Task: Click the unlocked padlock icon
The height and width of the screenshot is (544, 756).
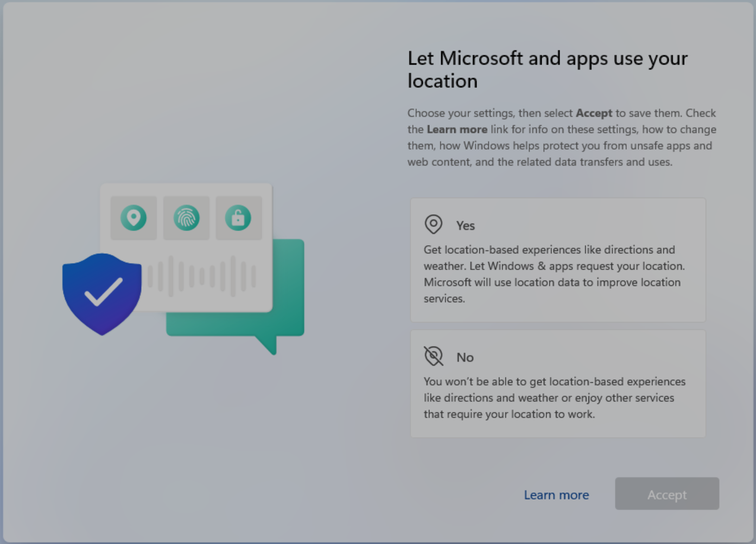Action: pyautogui.click(x=239, y=217)
